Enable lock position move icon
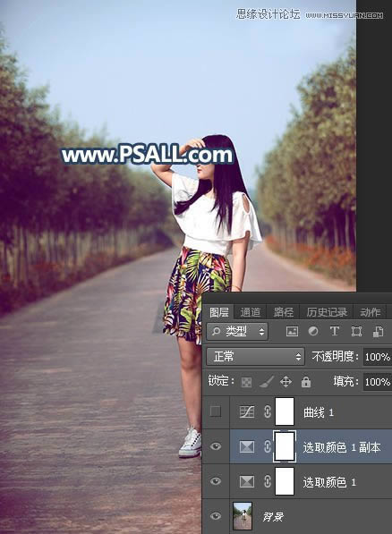The height and width of the screenshot is (534, 392). pos(285,382)
